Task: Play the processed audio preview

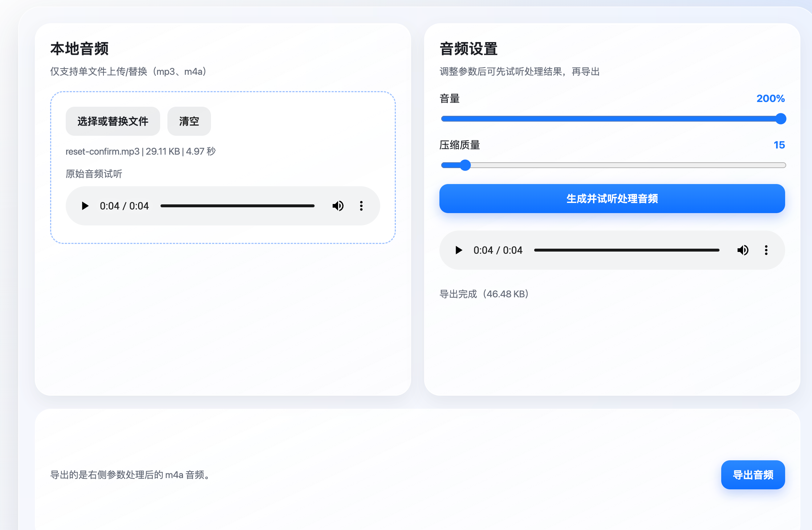Action: tap(459, 250)
